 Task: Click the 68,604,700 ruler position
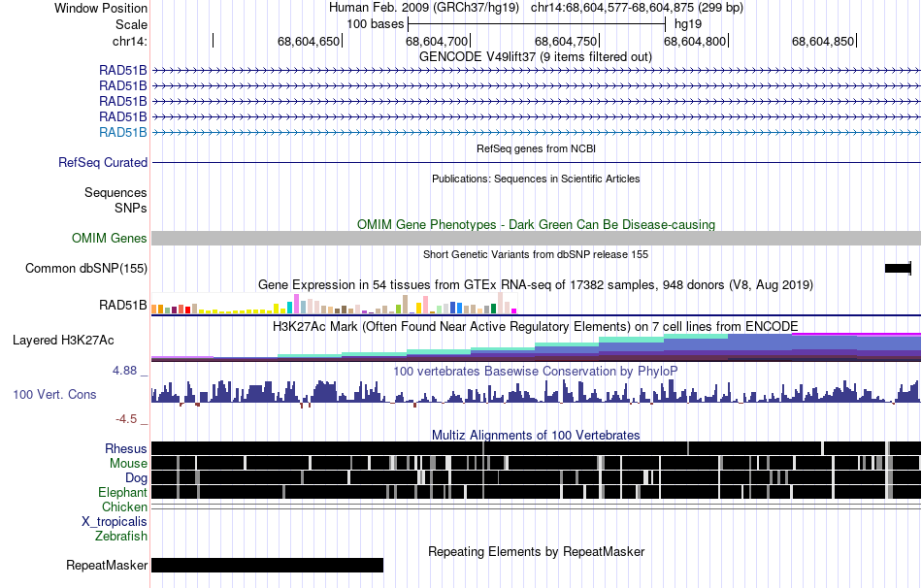(437, 41)
